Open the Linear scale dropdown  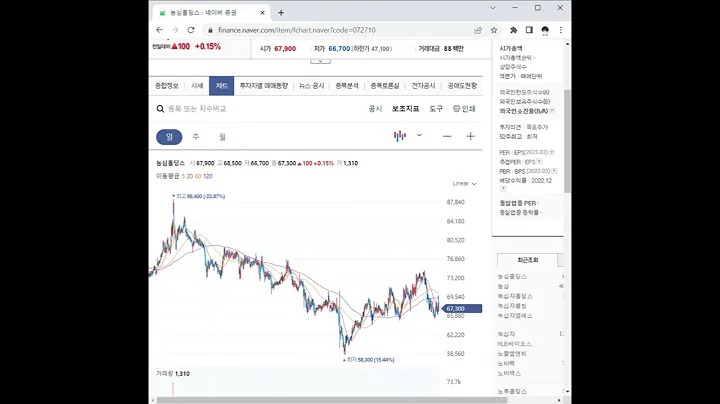[x=464, y=184]
